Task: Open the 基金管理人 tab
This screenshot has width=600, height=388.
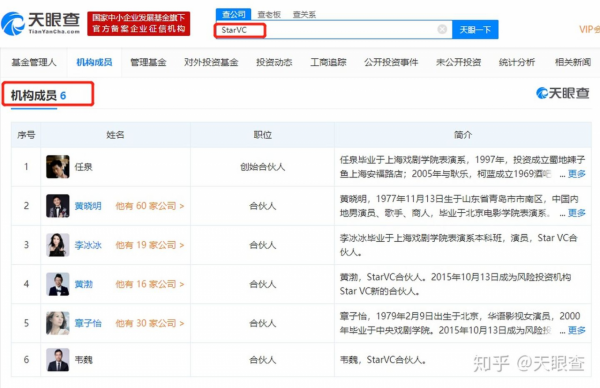Action: (x=34, y=62)
